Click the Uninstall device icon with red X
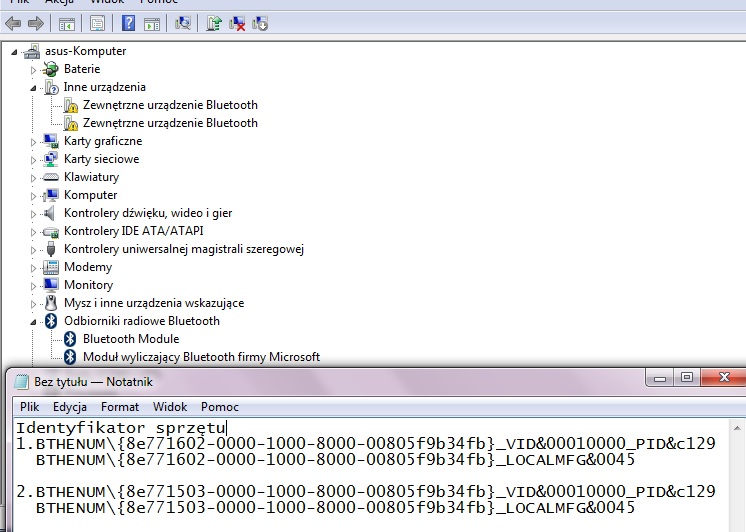Image resolution: width=746 pixels, height=532 pixels. click(x=237, y=23)
